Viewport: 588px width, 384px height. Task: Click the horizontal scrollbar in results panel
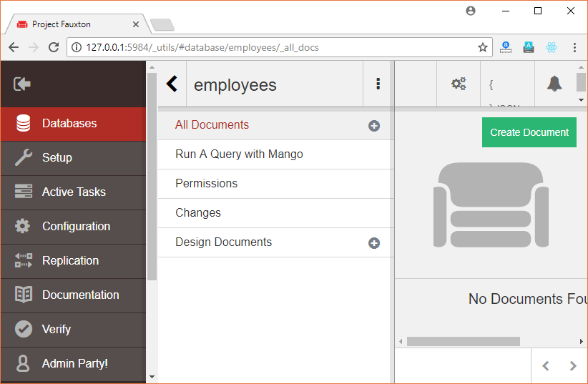(463, 341)
